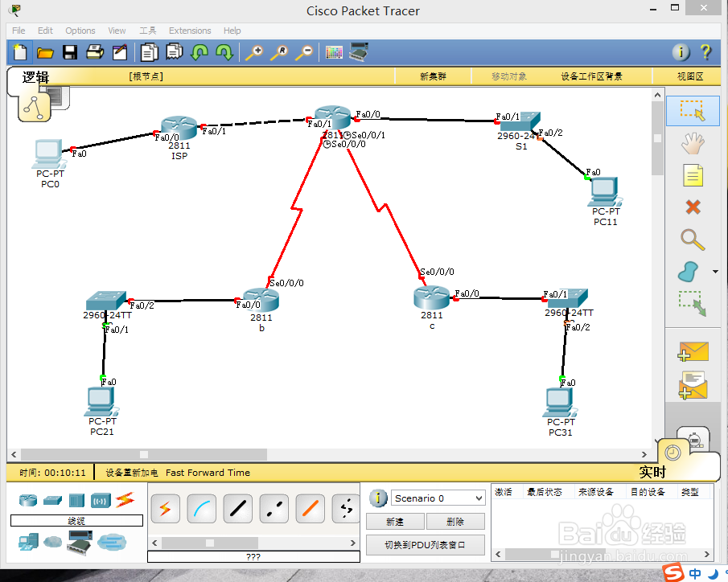Open a file using the folder icon
Screen dimensions: 728x582
click(x=45, y=52)
